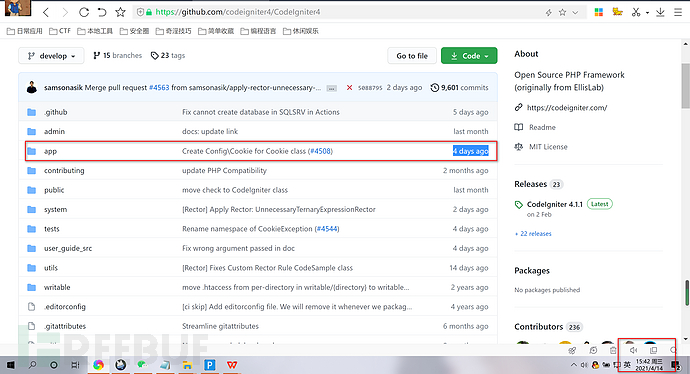Expand the arrow next to the scissors tool

pyautogui.click(x=647, y=13)
